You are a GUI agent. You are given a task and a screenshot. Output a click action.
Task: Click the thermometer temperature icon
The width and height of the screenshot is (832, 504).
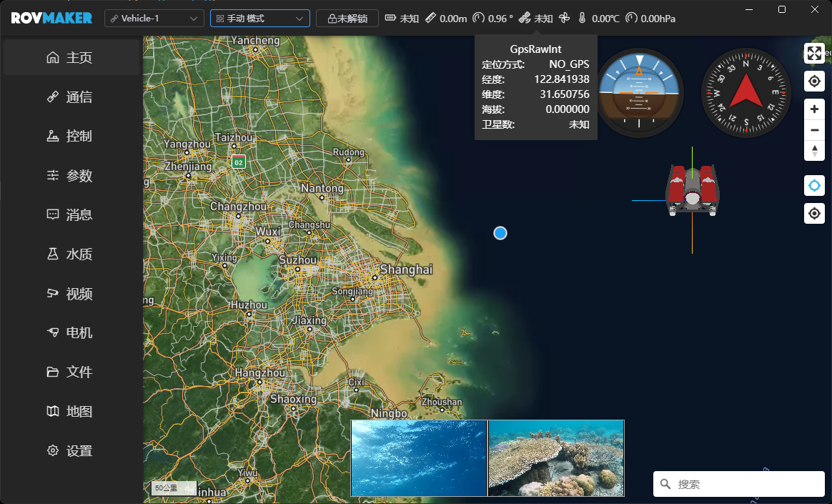tap(582, 19)
